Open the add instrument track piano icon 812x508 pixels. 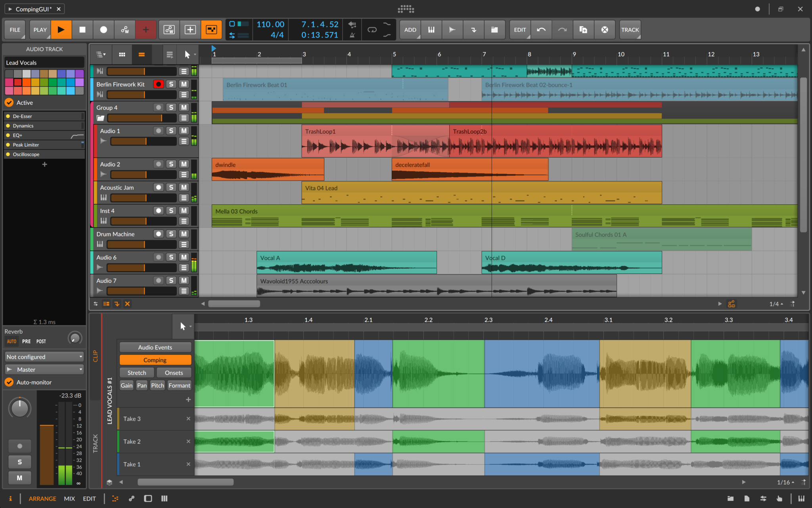tap(431, 29)
